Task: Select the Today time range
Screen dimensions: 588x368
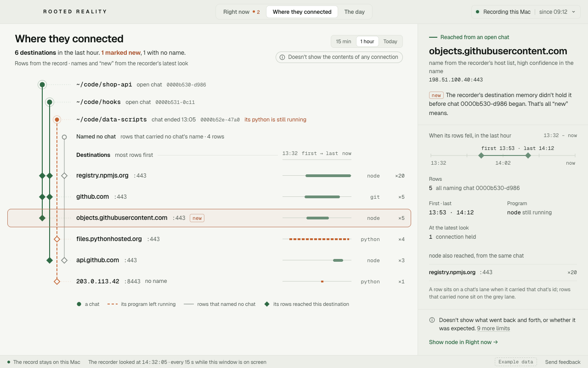Action: (390, 41)
